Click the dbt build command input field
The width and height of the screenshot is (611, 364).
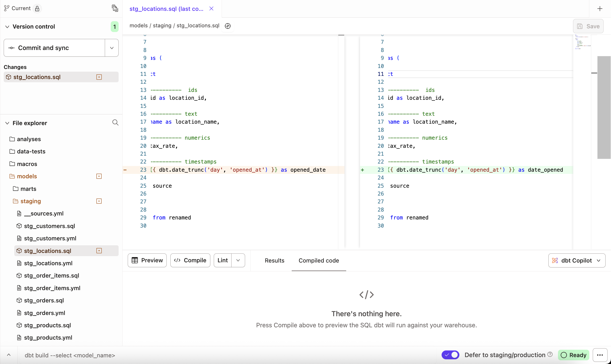tap(70, 355)
